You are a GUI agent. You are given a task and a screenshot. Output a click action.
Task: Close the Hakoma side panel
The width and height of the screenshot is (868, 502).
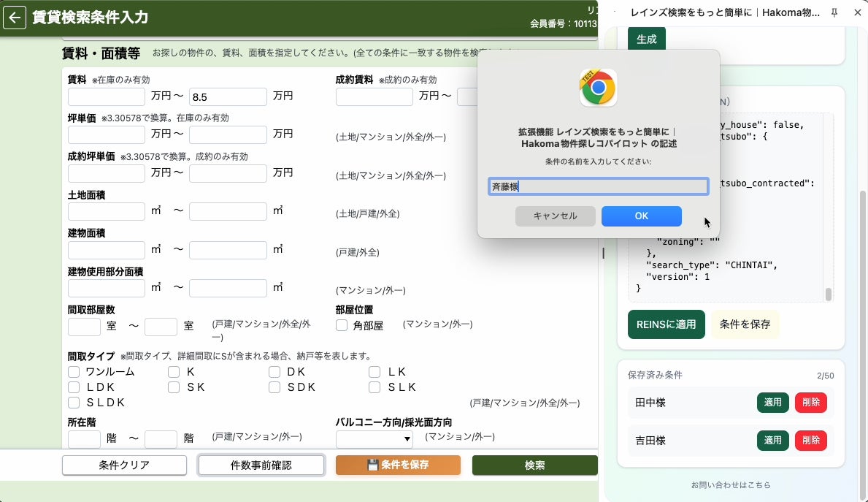[857, 12]
